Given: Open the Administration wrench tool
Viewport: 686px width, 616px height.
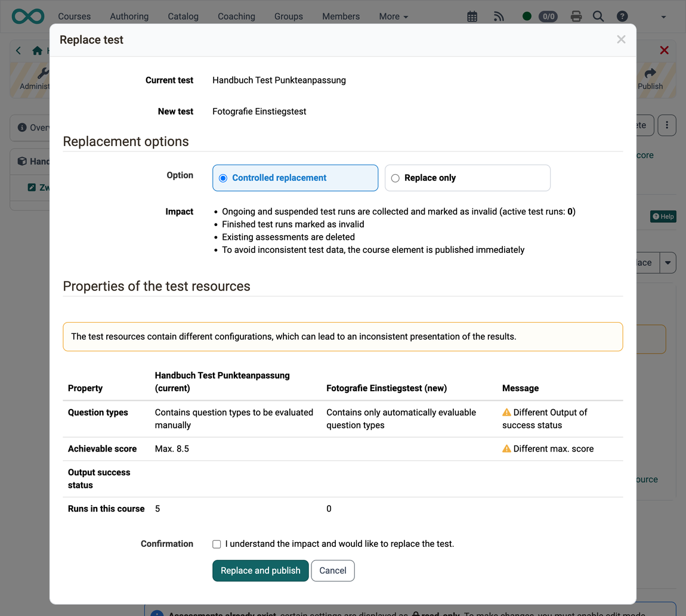Looking at the screenshot, I should coord(42,73).
